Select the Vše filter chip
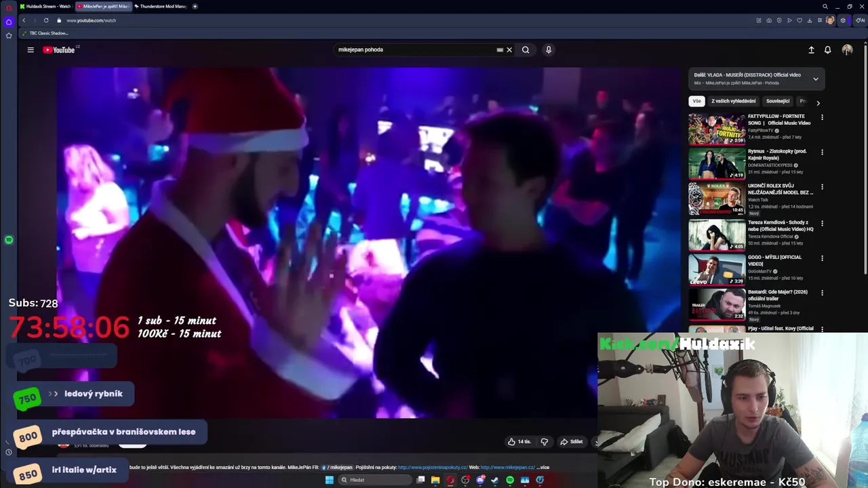This screenshot has height=488, width=868. (696, 101)
